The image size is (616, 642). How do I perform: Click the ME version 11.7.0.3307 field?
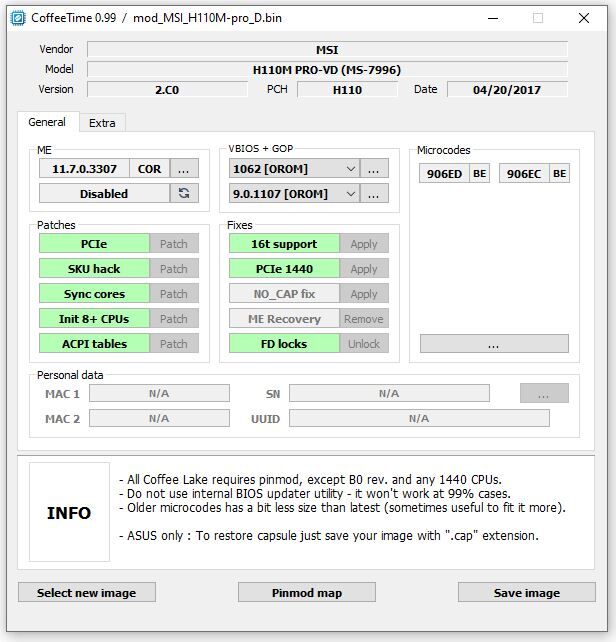(84, 168)
